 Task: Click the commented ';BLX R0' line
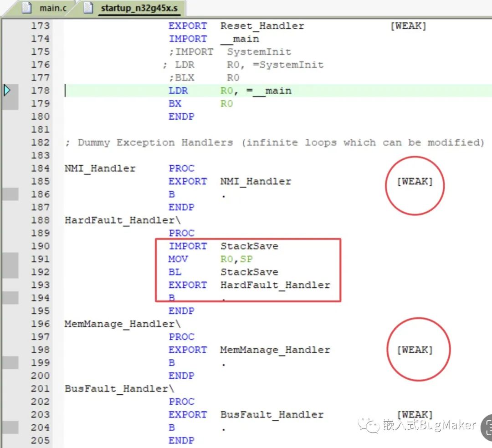click(x=204, y=78)
